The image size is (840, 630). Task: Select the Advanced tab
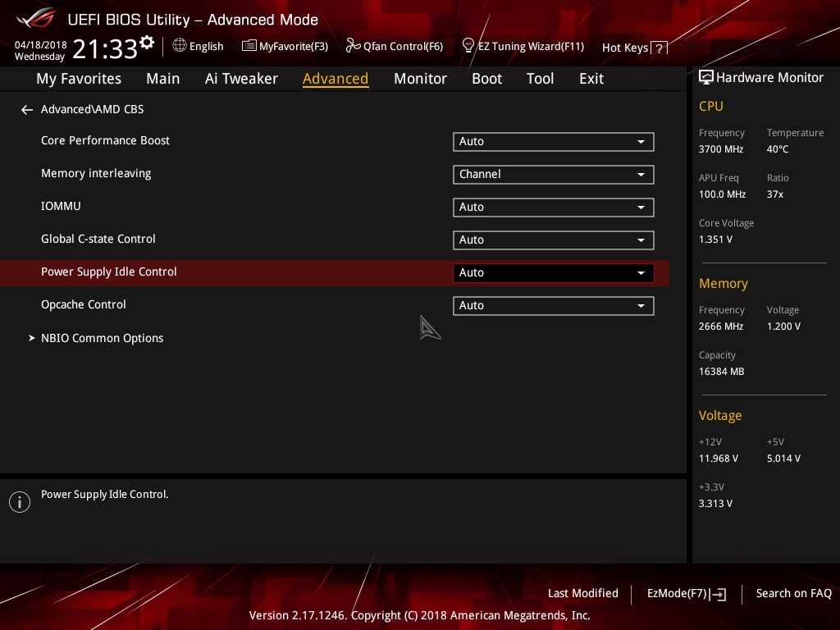336,79
